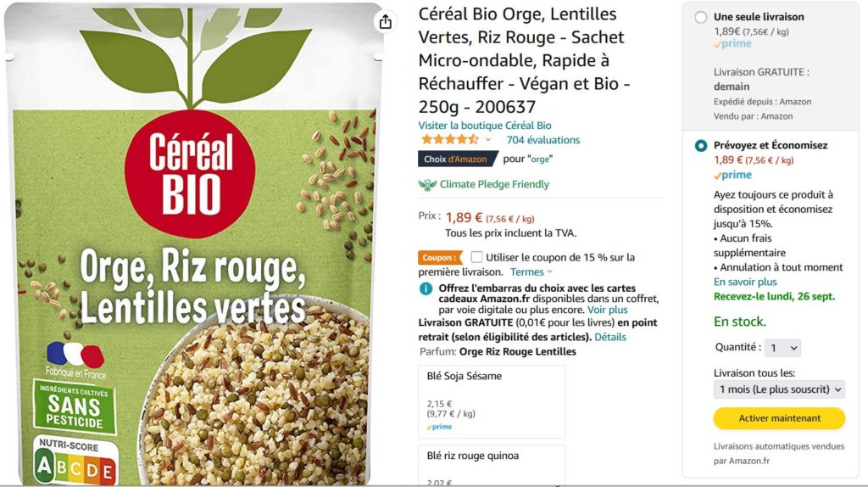Tick the 15 % coupon checkbox
Image resolution: width=868 pixels, height=487 pixels.
point(476,257)
